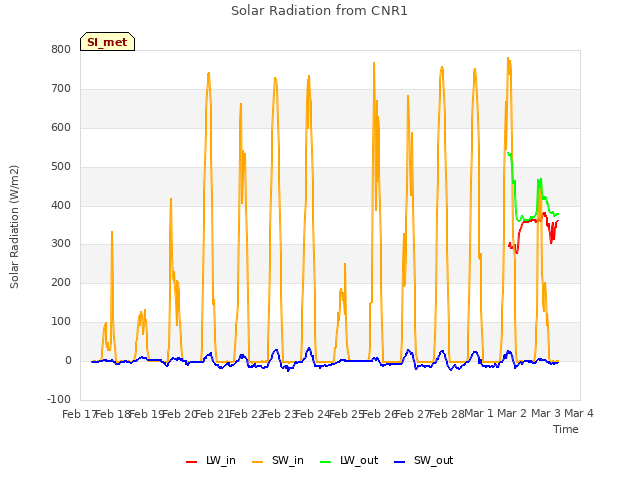Click the red LW_in curve's lowest dip

(x=517, y=253)
